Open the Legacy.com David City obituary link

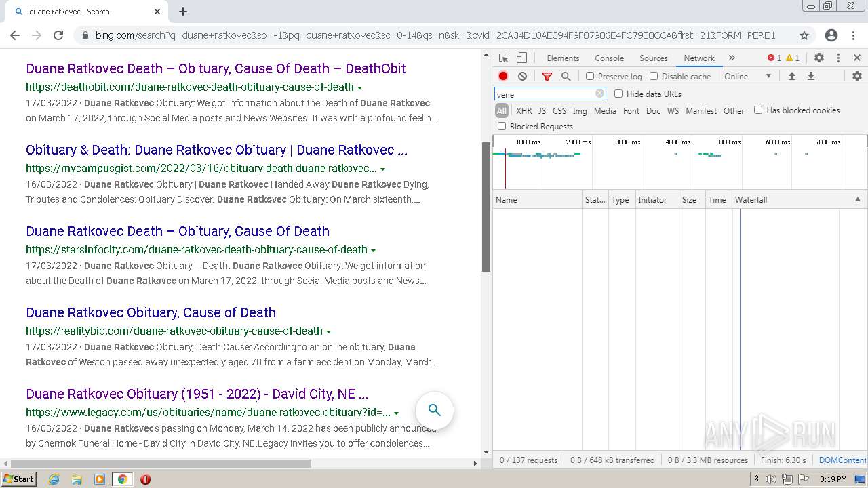tap(197, 394)
